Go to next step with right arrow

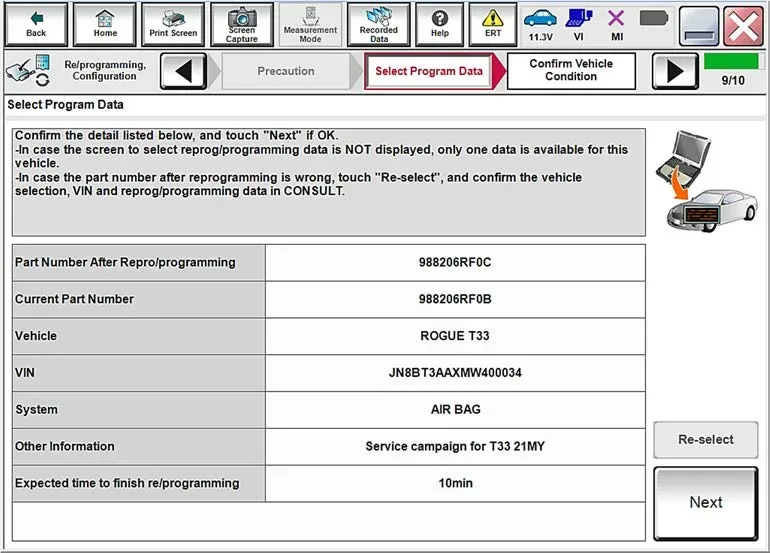675,72
